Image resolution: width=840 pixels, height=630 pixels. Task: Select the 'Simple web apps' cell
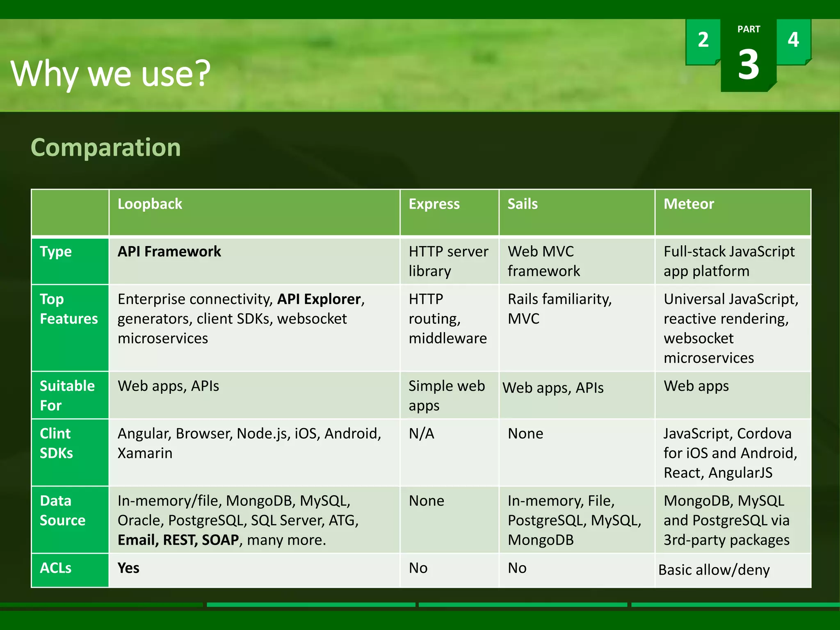click(x=450, y=395)
